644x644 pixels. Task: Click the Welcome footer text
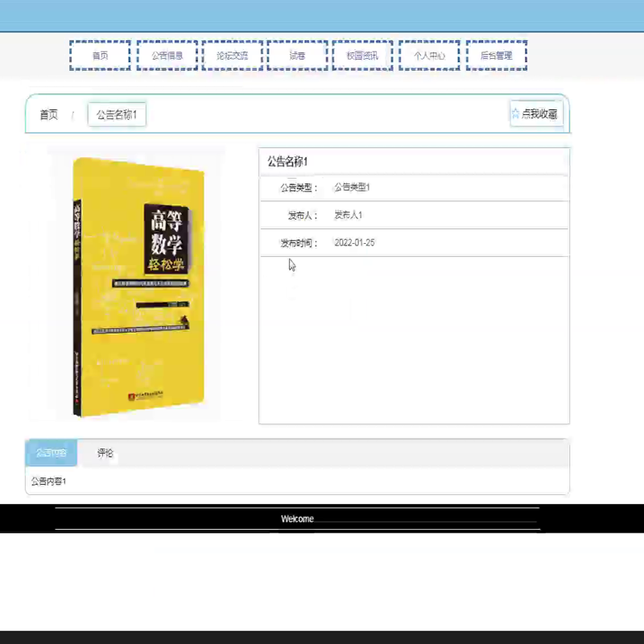coord(297,518)
